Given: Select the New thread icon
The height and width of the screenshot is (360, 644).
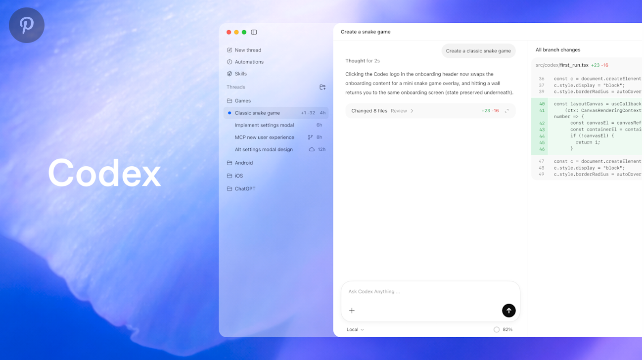Looking at the screenshot, I should (x=229, y=50).
